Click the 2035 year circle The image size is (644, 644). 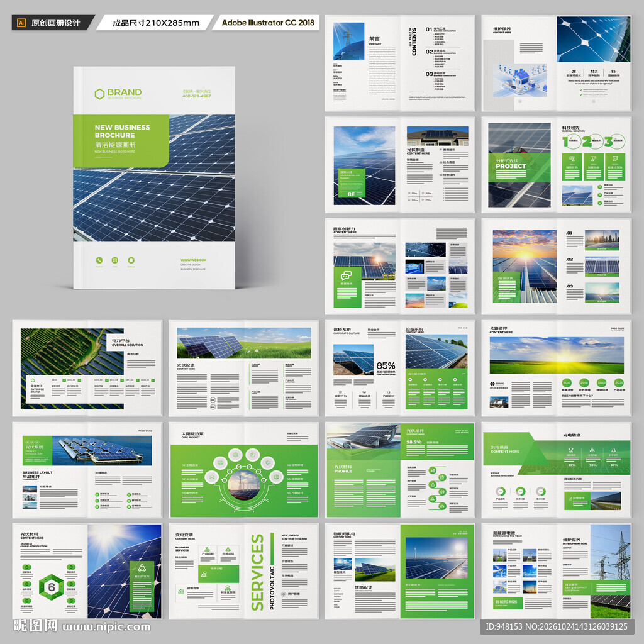click(619, 382)
